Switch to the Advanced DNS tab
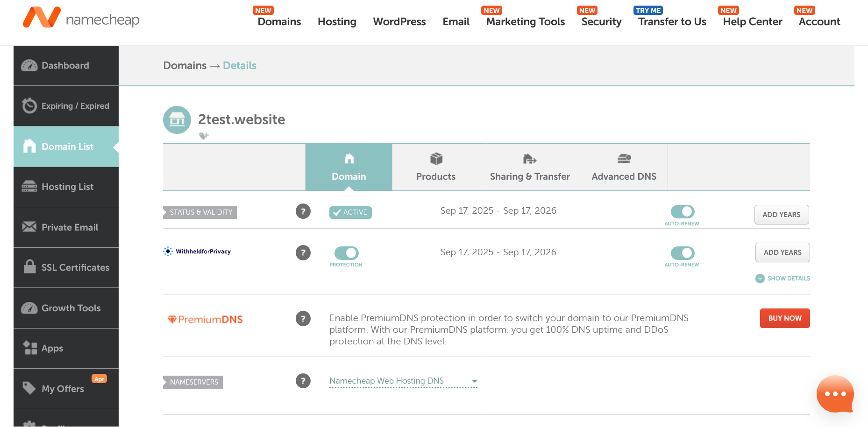 coord(624,167)
